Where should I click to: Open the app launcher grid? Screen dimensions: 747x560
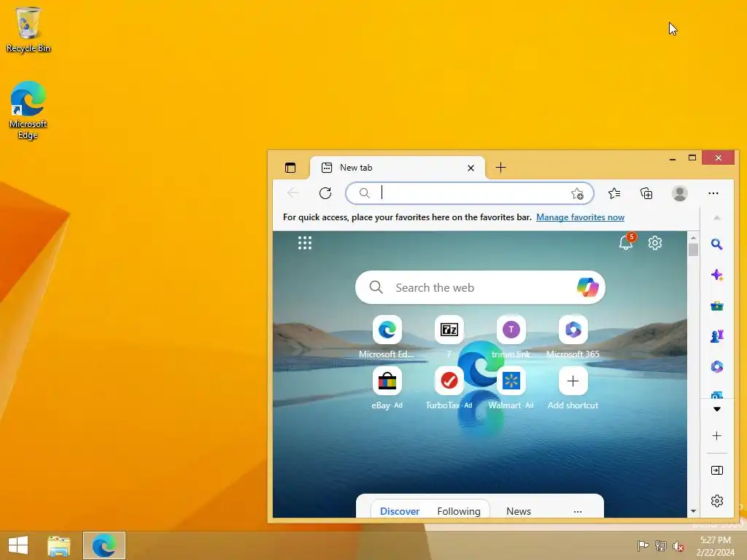[x=305, y=243]
